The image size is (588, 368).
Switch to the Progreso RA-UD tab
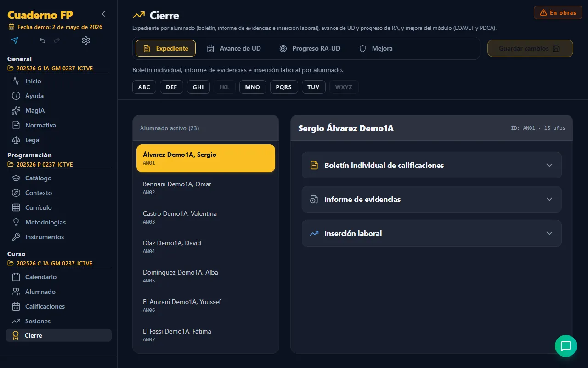[x=310, y=48]
